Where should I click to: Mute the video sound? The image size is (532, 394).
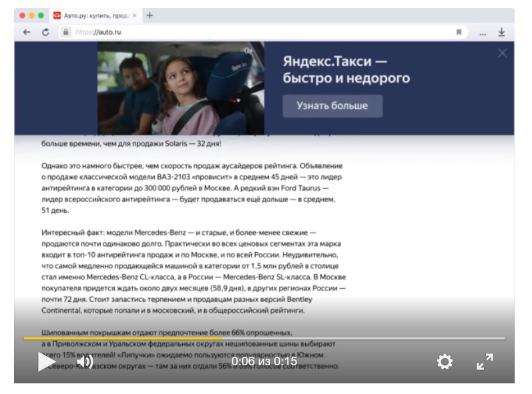click(84, 362)
